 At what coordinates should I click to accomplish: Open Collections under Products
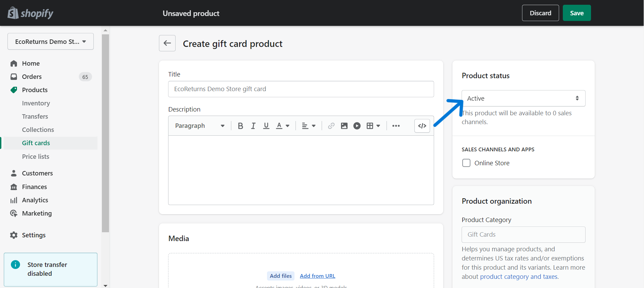point(38,130)
